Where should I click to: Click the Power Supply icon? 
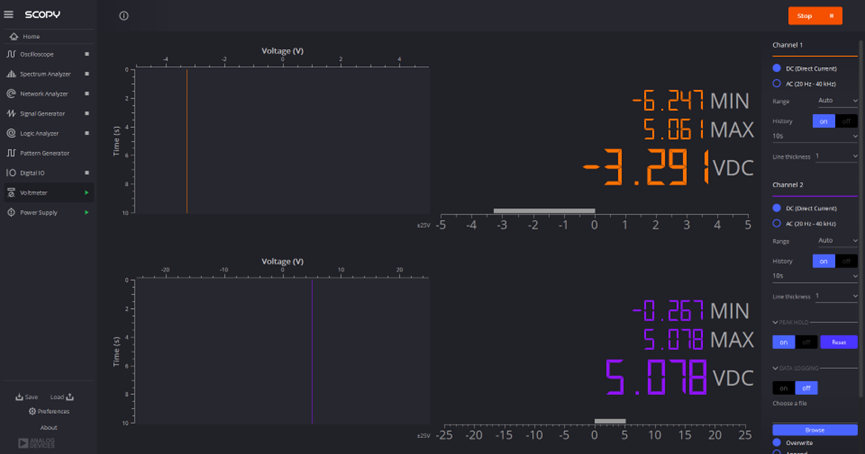[11, 212]
